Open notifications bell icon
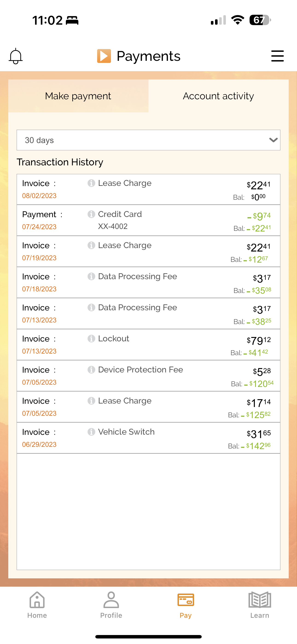297x644 pixels. 16,56
